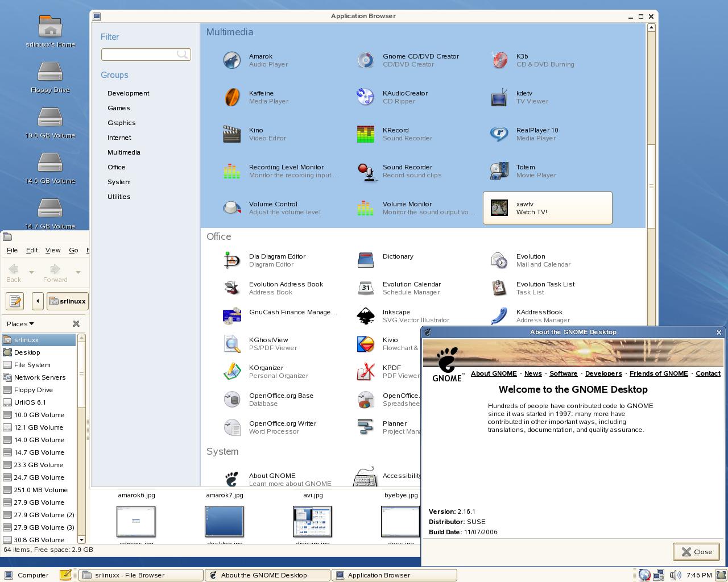Launch Evolution Task List icon
The image size is (728, 582).
[x=499, y=288]
